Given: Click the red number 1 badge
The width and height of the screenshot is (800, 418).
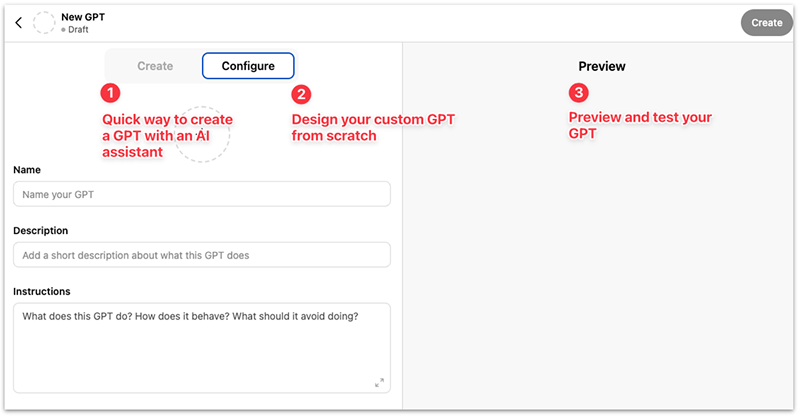Looking at the screenshot, I should 111,94.
